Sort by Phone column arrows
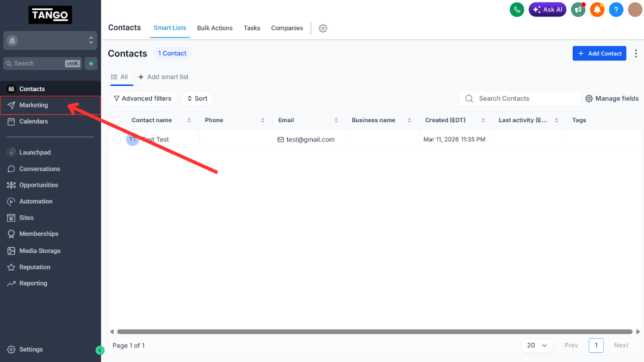 tap(263, 120)
